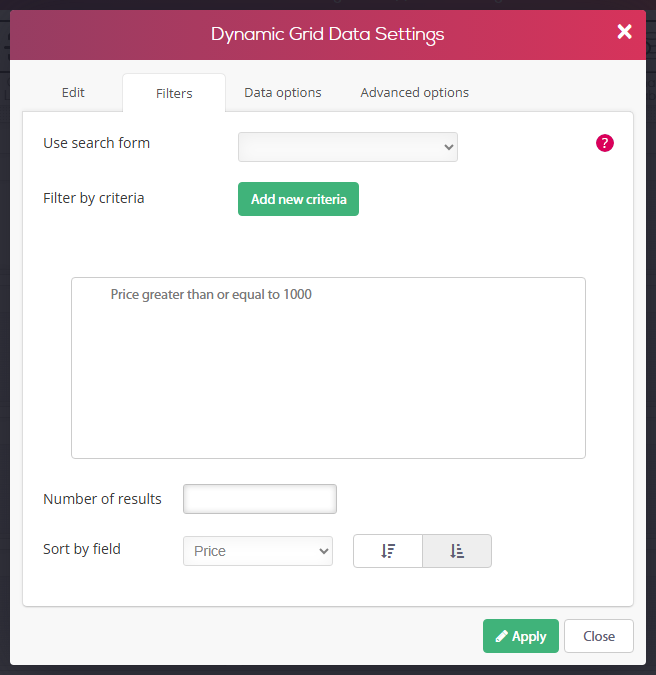The image size is (656, 675).
Task: Select the Price greater than or equal criteria
Action: (211, 294)
